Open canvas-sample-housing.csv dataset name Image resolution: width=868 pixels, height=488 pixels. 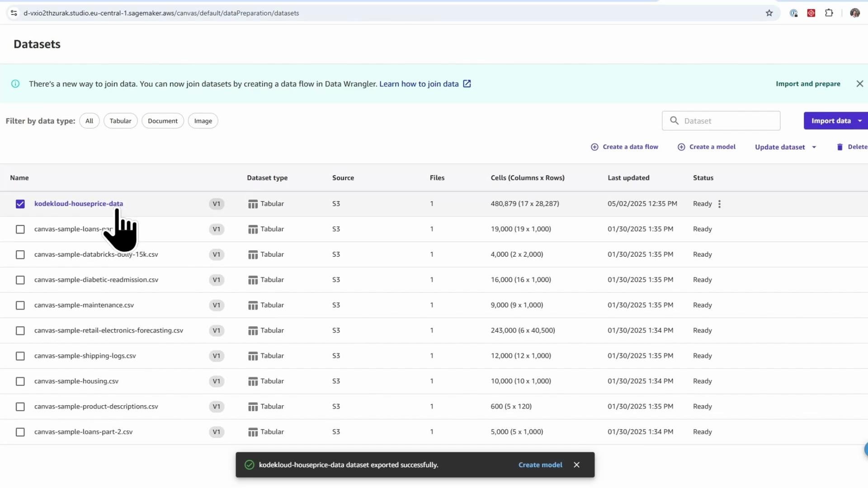[x=76, y=381]
